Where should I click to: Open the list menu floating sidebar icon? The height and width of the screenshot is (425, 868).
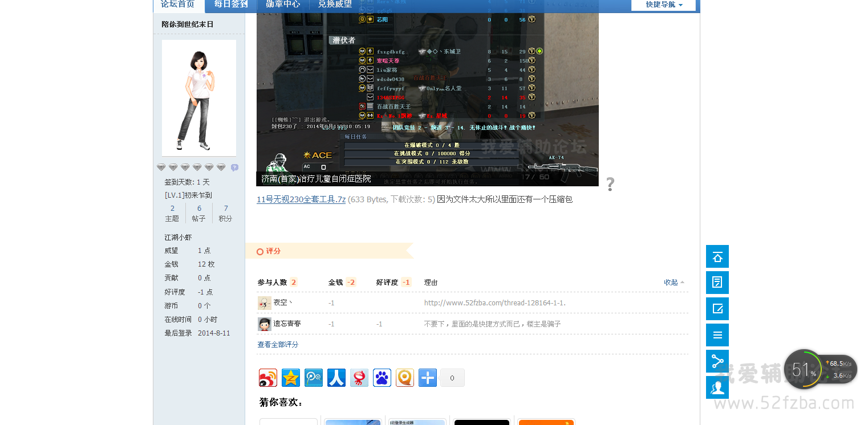pyautogui.click(x=717, y=335)
